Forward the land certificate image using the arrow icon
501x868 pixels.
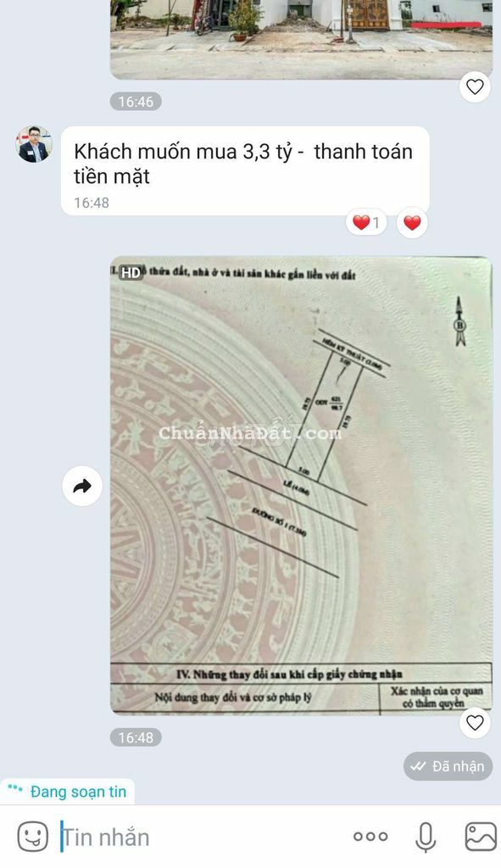[82, 486]
